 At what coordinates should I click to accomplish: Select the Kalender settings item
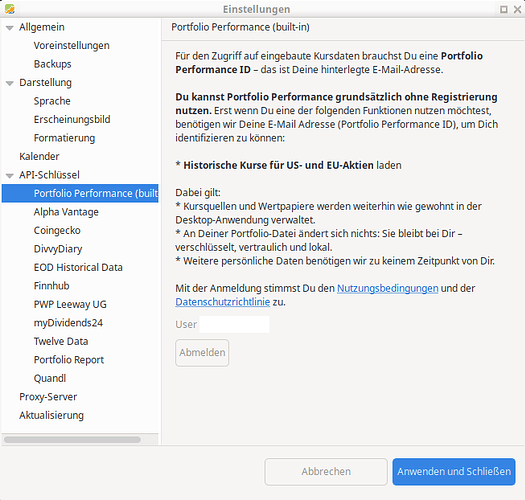40,156
